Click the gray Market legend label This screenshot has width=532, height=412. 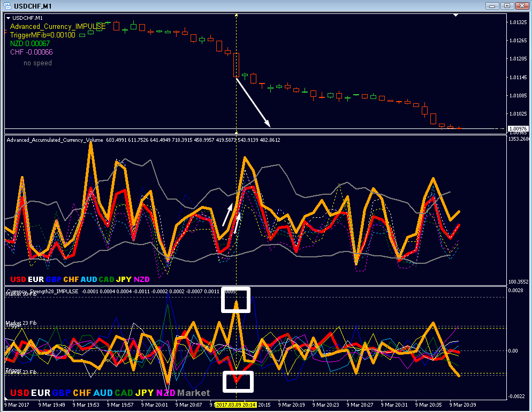coord(194,393)
